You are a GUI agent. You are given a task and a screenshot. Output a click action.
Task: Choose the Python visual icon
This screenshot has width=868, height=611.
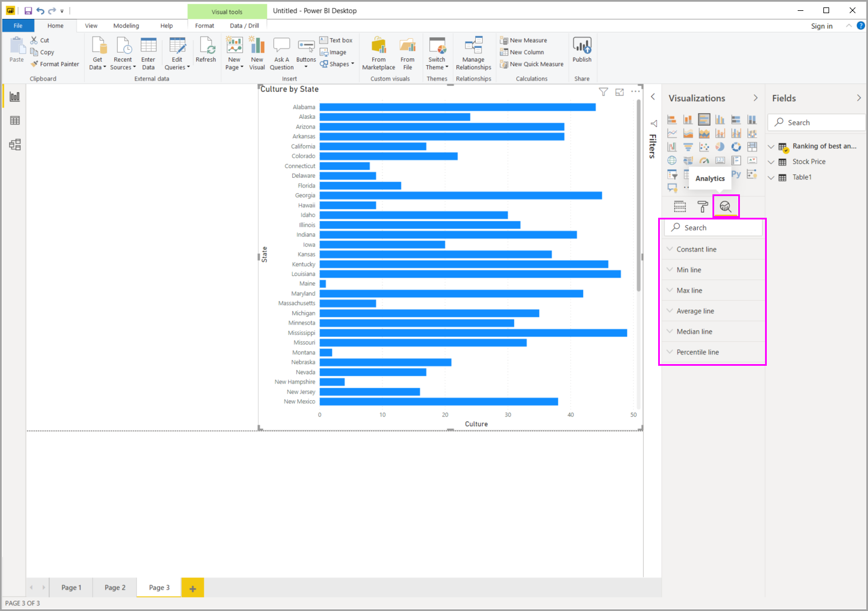coord(736,174)
